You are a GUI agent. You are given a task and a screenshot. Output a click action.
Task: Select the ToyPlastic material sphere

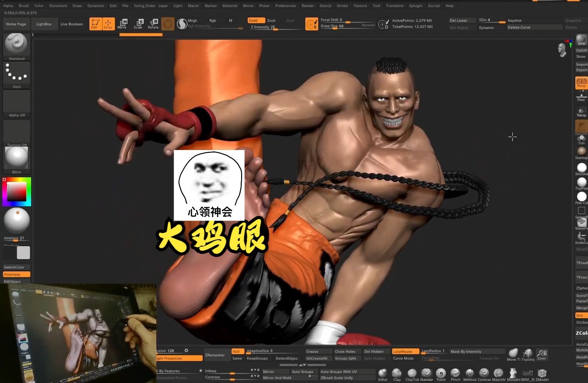click(582, 184)
